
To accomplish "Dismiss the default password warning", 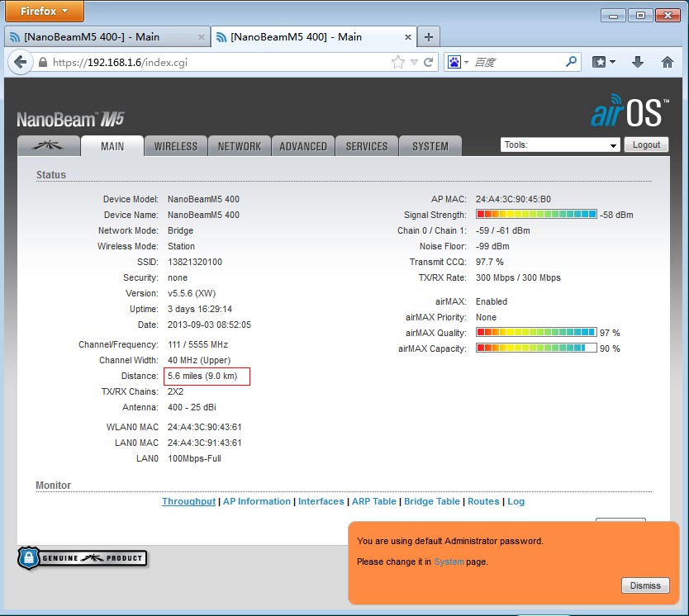I will click(x=645, y=585).
